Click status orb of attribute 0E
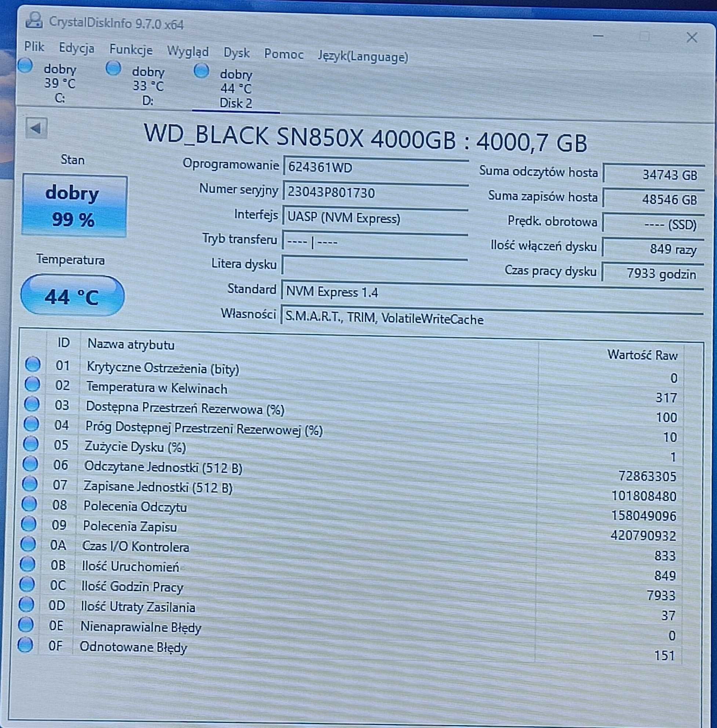This screenshot has height=728, width=717. pos(26,625)
